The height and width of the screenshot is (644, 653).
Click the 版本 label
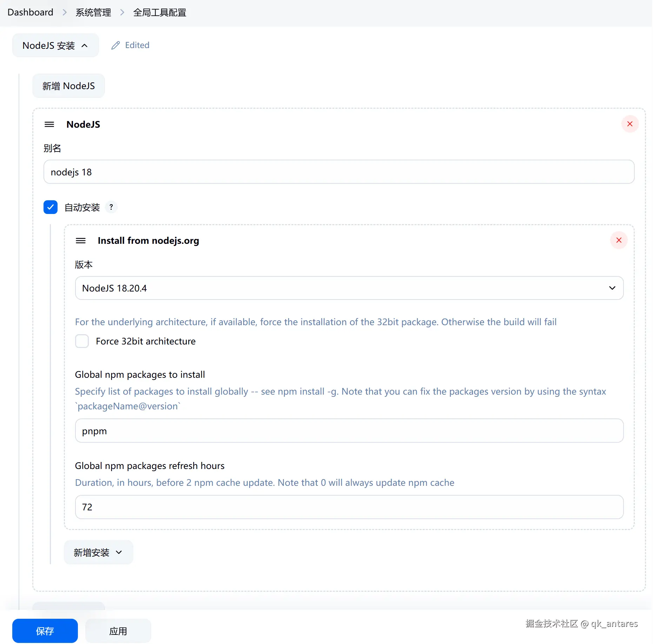pyautogui.click(x=84, y=264)
